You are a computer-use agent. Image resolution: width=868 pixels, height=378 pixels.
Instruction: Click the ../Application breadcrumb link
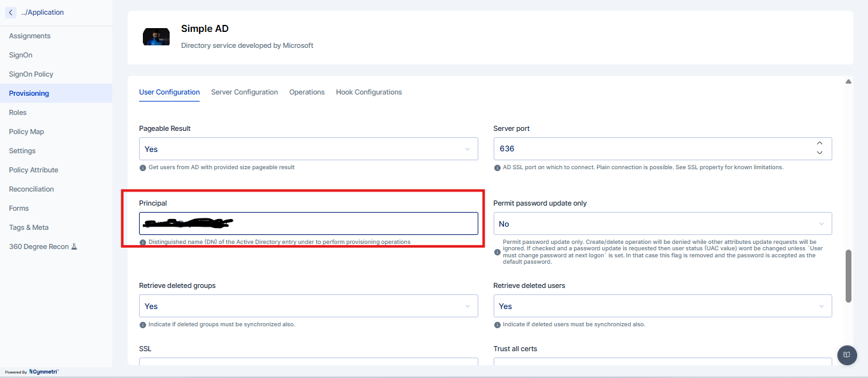(42, 12)
